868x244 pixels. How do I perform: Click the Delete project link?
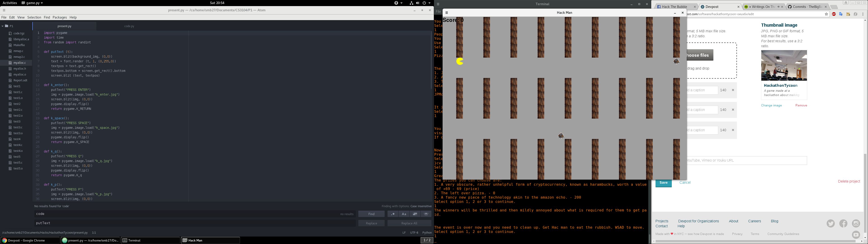[x=849, y=181]
